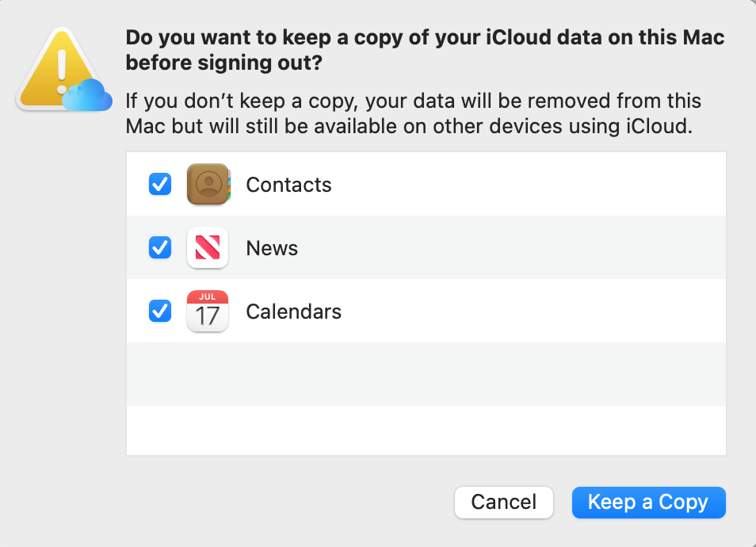This screenshot has width=756, height=547.
Task: Dismiss the dialog with Cancel
Action: pyautogui.click(x=503, y=502)
